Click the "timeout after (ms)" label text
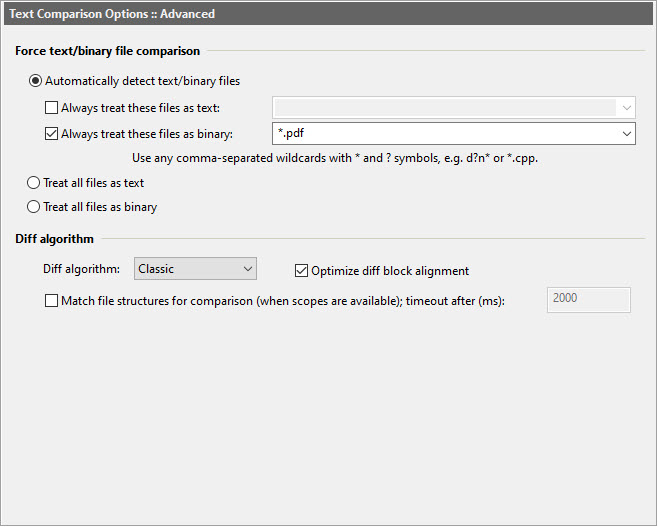658x527 pixels. click(463, 300)
